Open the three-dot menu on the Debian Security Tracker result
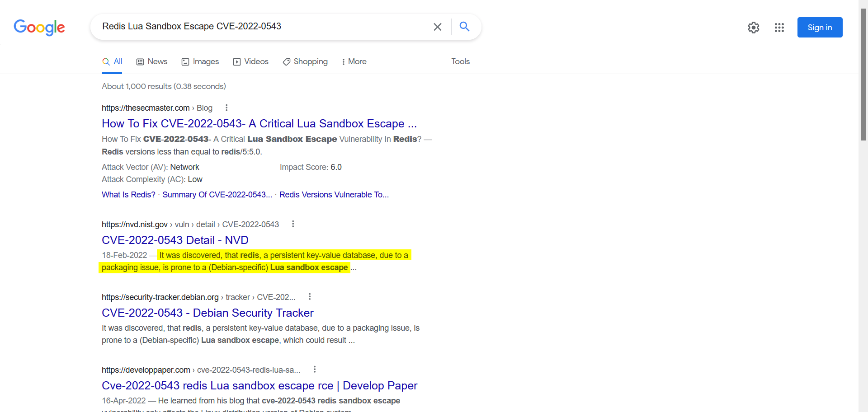The height and width of the screenshot is (412, 868). point(310,296)
